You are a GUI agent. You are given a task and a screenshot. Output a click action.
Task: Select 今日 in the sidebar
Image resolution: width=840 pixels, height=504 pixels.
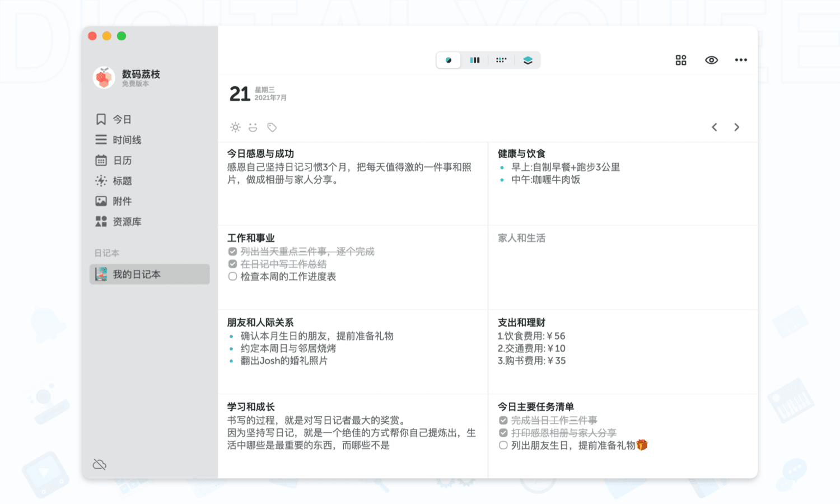(122, 119)
